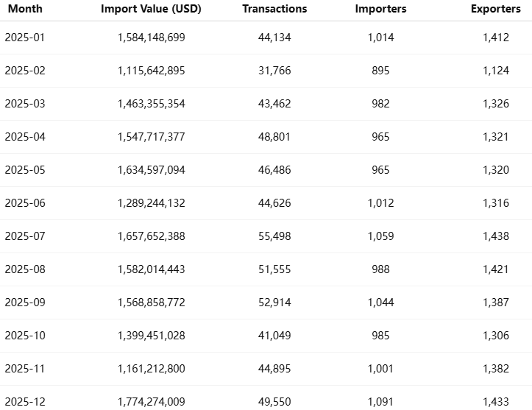Click the exporters value 1,421

(496, 269)
